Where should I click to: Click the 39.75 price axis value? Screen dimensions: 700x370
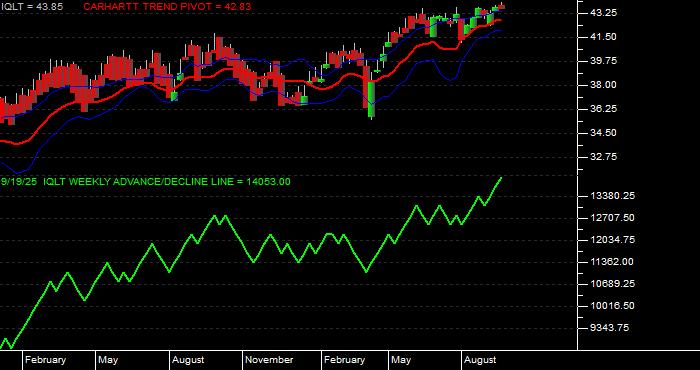603,61
